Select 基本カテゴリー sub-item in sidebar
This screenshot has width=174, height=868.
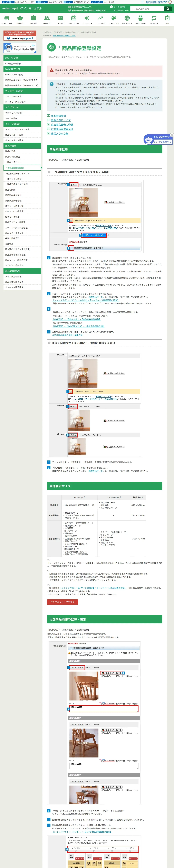tap(22, 162)
